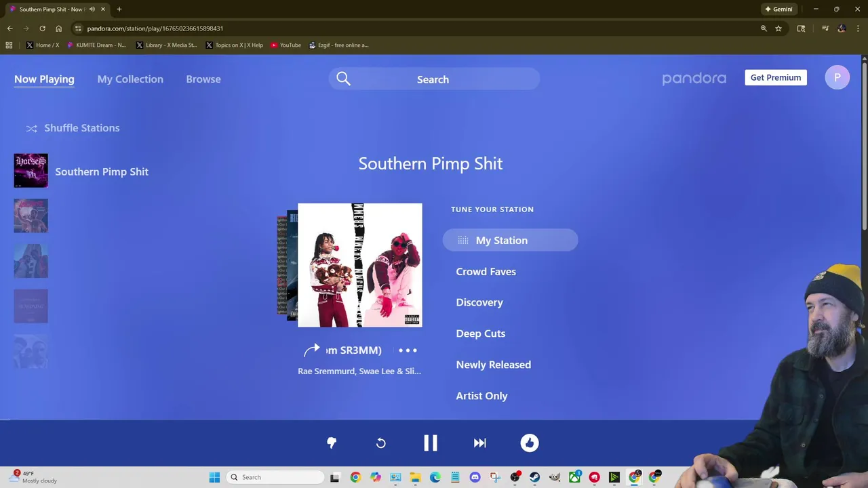Open a new browser tab
The width and height of the screenshot is (868, 488).
tap(119, 9)
